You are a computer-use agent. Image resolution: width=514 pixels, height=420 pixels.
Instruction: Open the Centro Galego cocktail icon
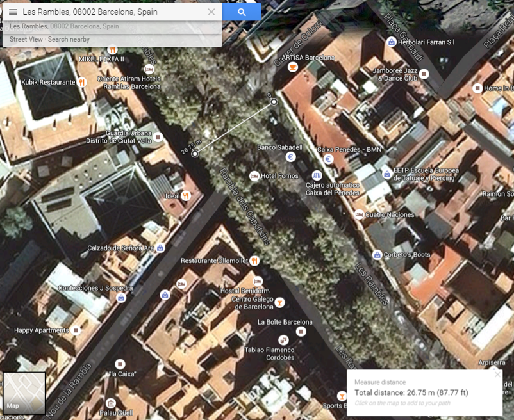coord(279,303)
